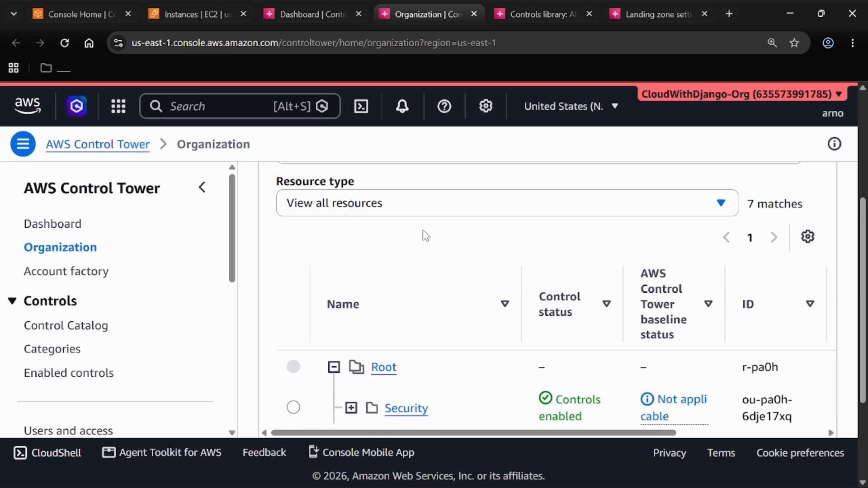868x488 pixels.
Task: Sort by AWS Control Tower baseline status
Action: (708, 304)
